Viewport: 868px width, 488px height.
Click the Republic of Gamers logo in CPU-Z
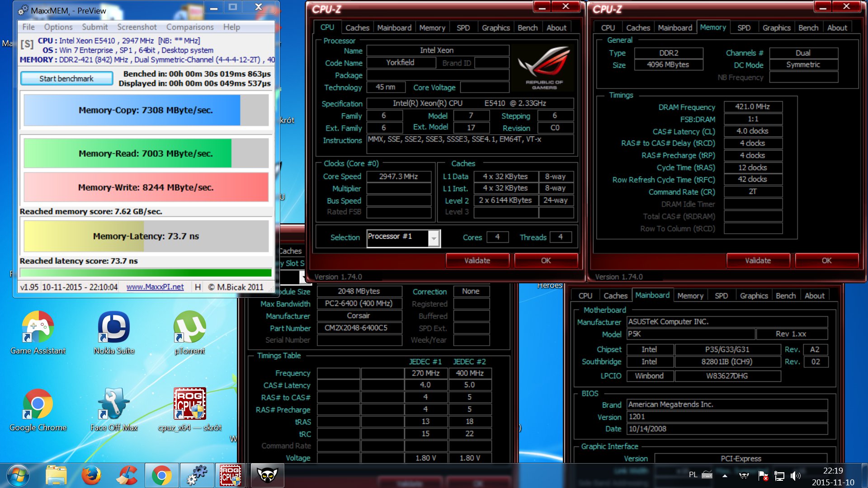coord(543,68)
